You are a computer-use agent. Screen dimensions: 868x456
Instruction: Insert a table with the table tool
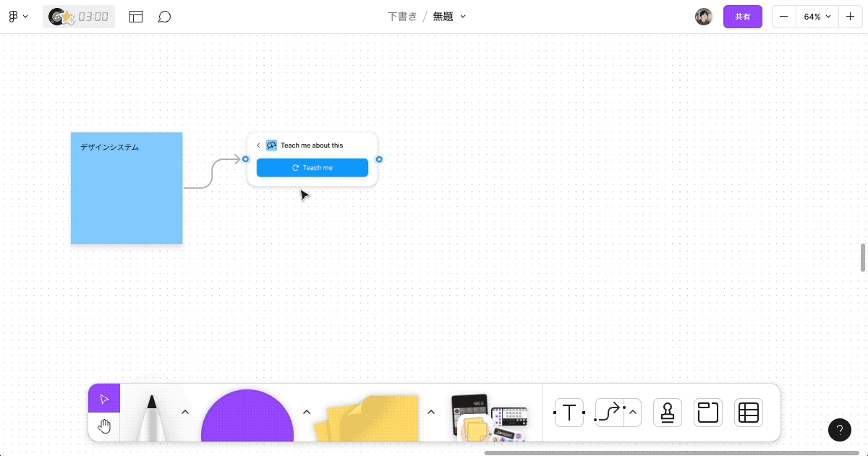748,413
